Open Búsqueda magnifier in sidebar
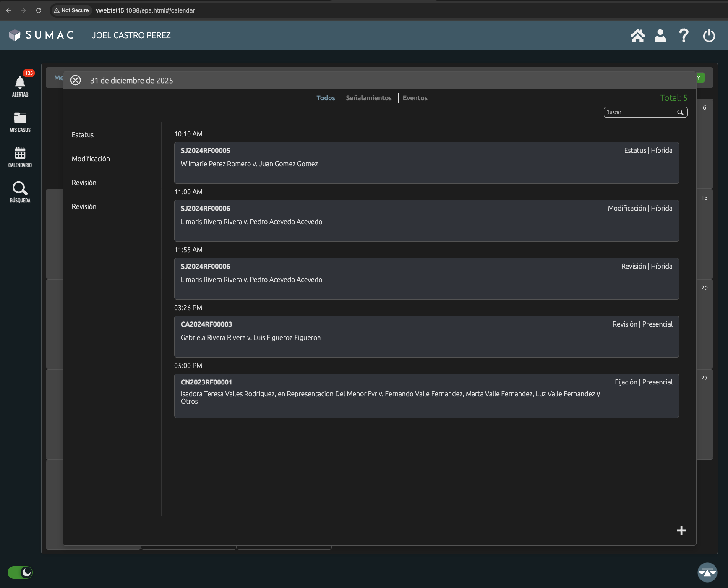This screenshot has width=728, height=588. [x=20, y=189]
